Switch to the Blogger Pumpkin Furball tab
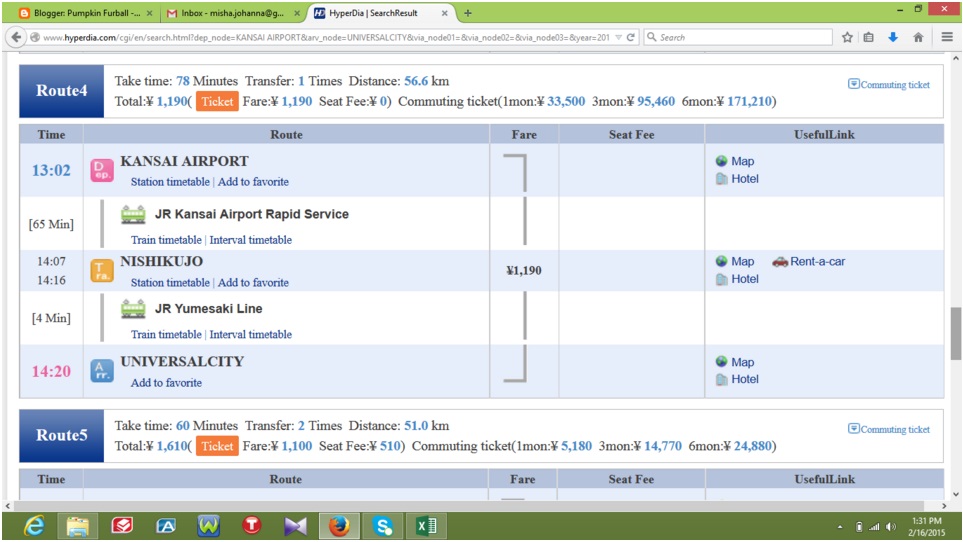This screenshot has height=542, width=963. [80, 13]
